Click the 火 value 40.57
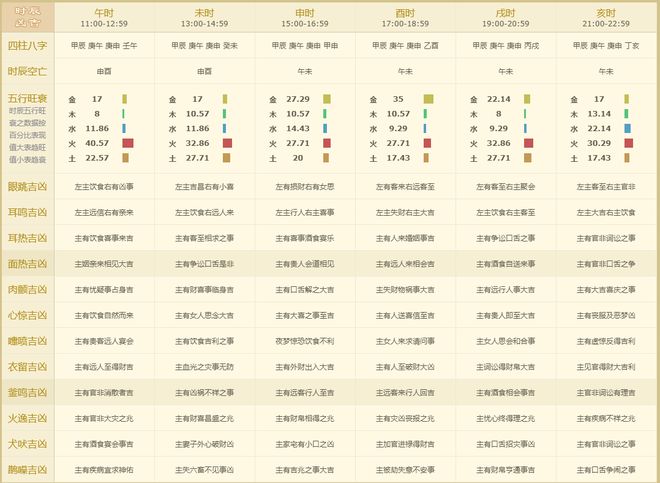 click(97, 143)
